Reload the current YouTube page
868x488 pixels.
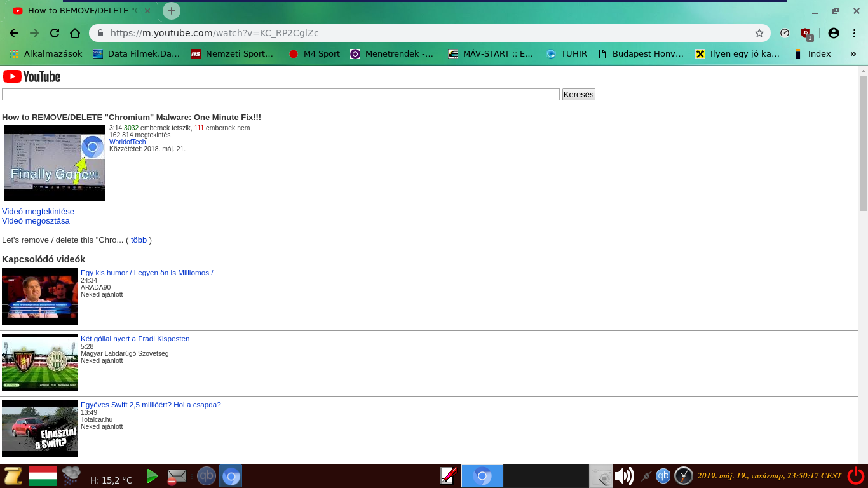pyautogui.click(x=55, y=33)
